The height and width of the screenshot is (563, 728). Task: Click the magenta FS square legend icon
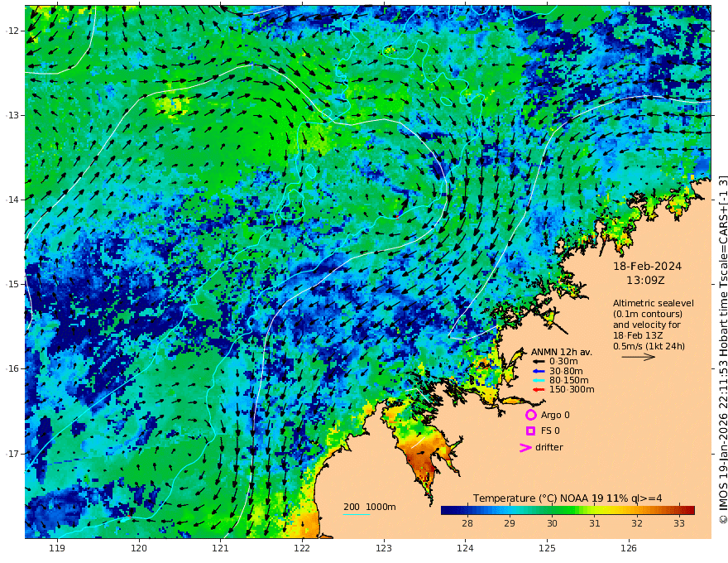tap(530, 431)
